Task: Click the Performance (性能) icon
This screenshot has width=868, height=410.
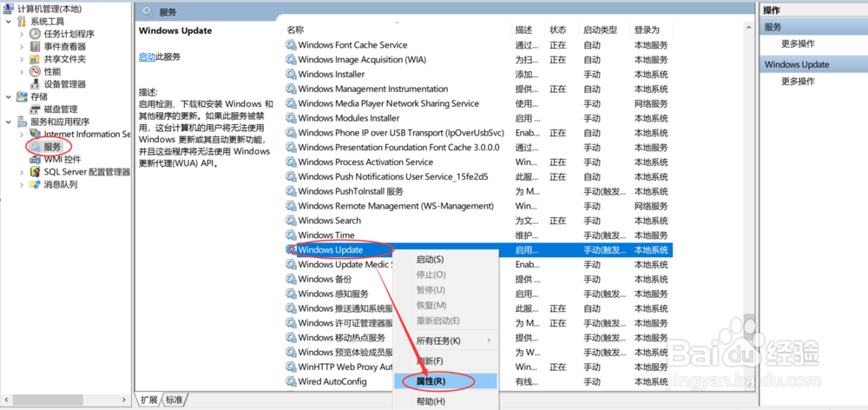Action: 36,71
